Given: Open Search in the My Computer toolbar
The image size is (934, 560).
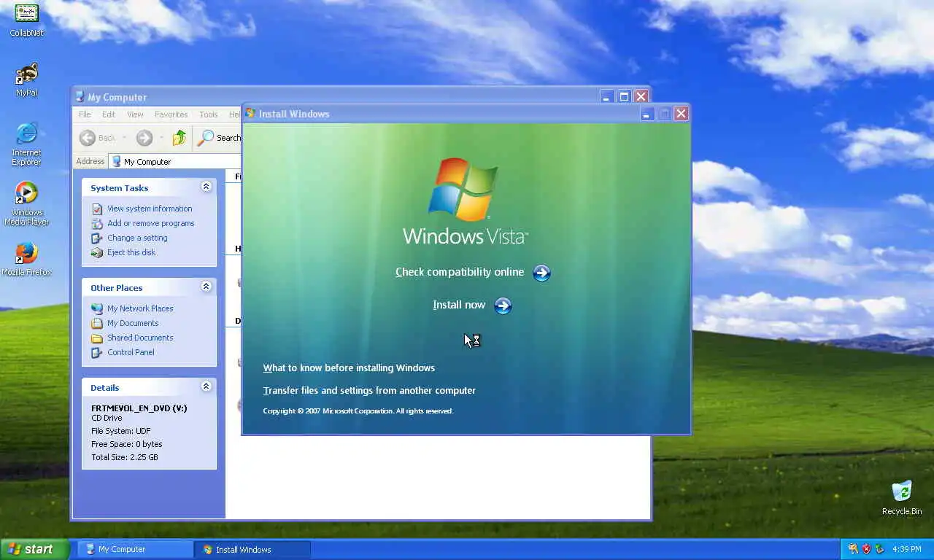Looking at the screenshot, I should point(219,138).
